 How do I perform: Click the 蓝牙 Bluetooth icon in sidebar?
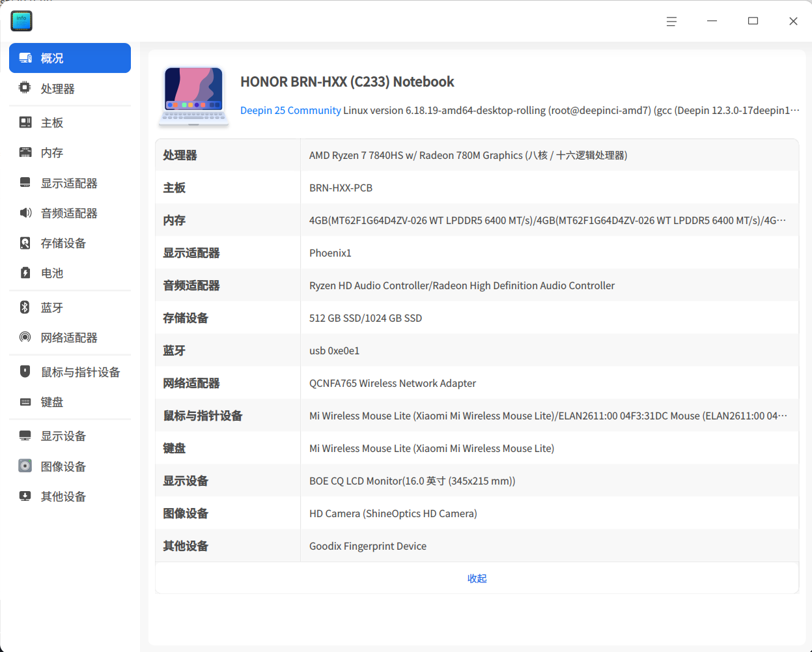[x=25, y=307]
